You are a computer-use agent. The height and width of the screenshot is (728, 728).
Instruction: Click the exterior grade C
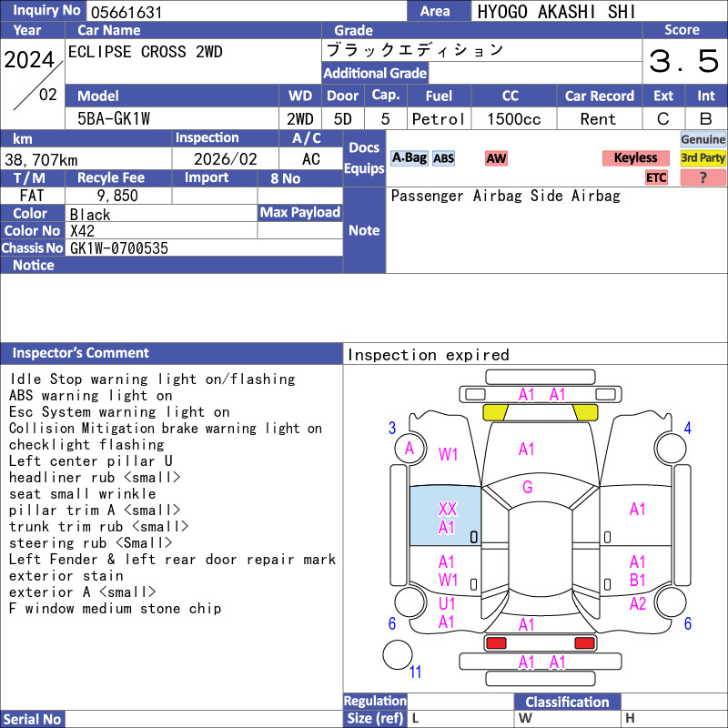pos(663,119)
